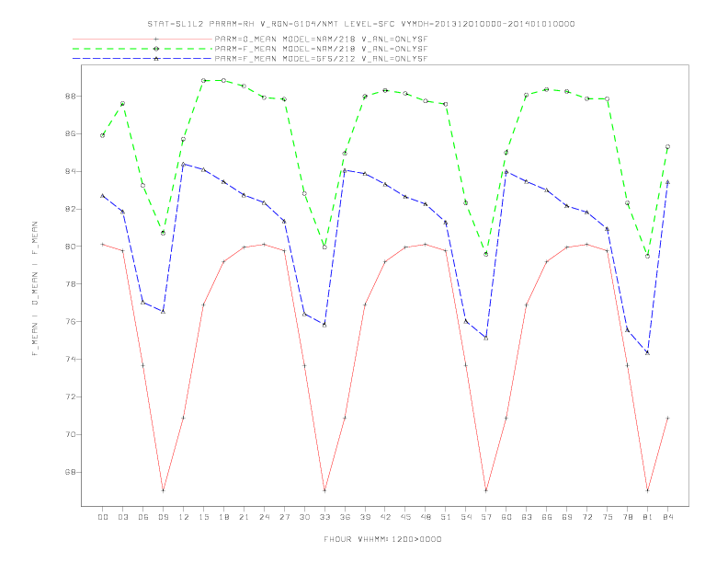Click the green circle data point at hour 00
The width and height of the screenshot is (728, 563).
tap(103, 135)
